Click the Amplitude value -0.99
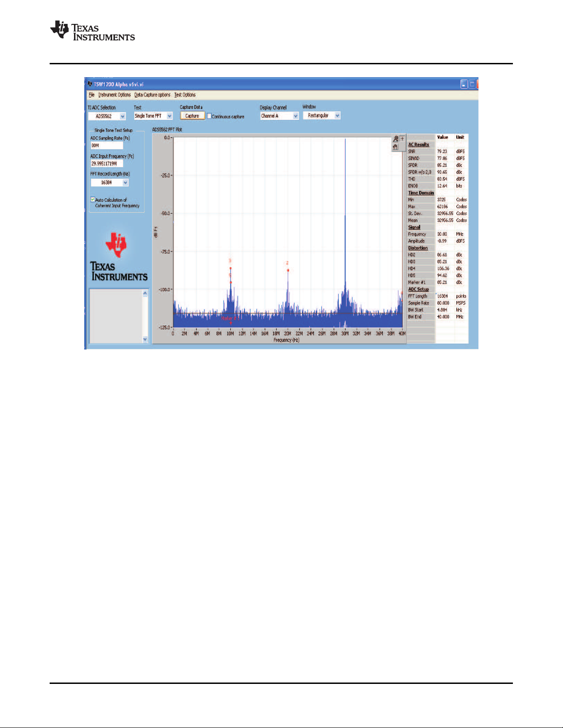The width and height of the screenshot is (563, 728). pyautogui.click(x=442, y=241)
